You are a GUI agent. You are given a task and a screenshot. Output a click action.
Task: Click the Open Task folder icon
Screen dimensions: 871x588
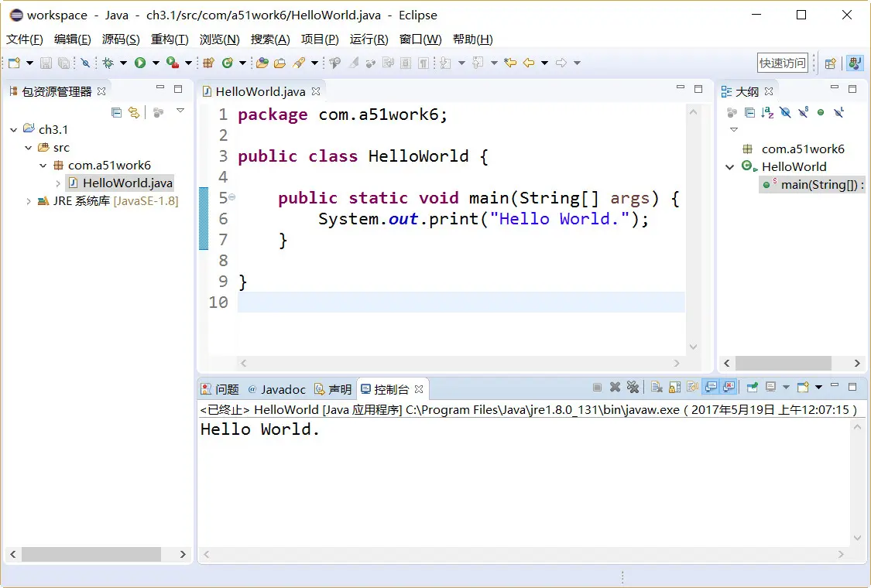tap(280, 63)
